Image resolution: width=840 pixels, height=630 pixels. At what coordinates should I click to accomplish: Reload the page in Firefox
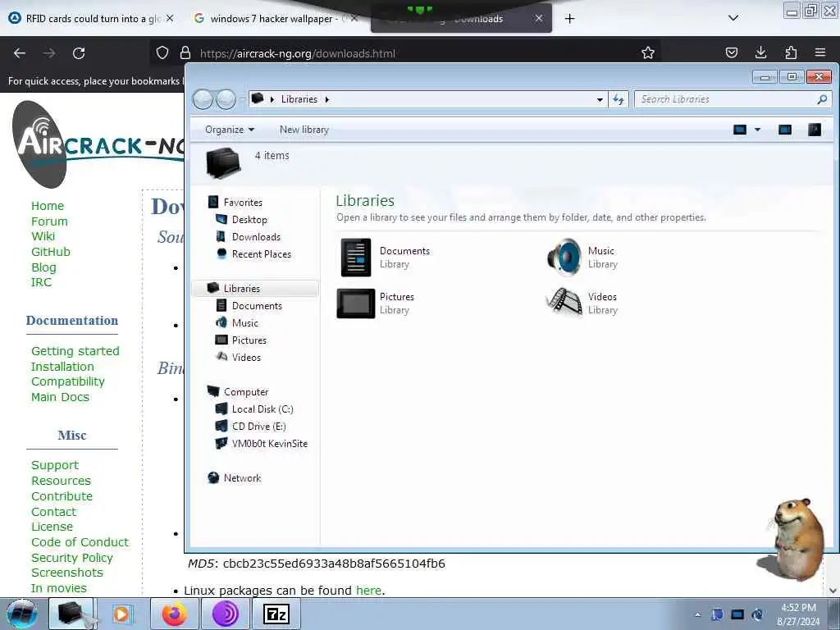79,53
